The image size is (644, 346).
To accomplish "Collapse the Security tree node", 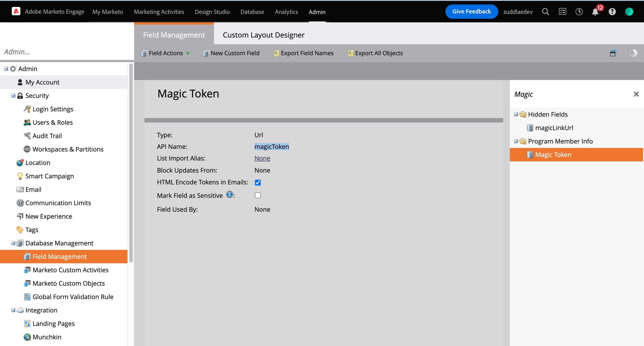I will point(13,96).
